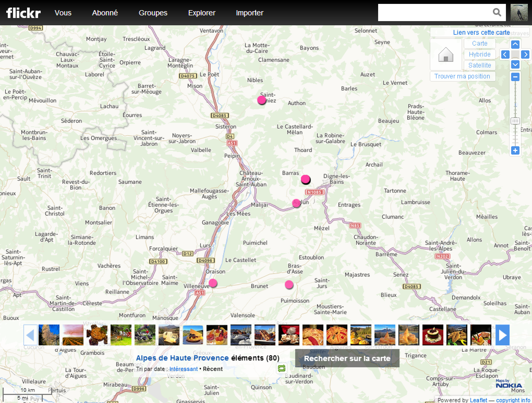This screenshot has height=403, width=532.
Task: Open the user avatar menu
Action: click(519, 13)
